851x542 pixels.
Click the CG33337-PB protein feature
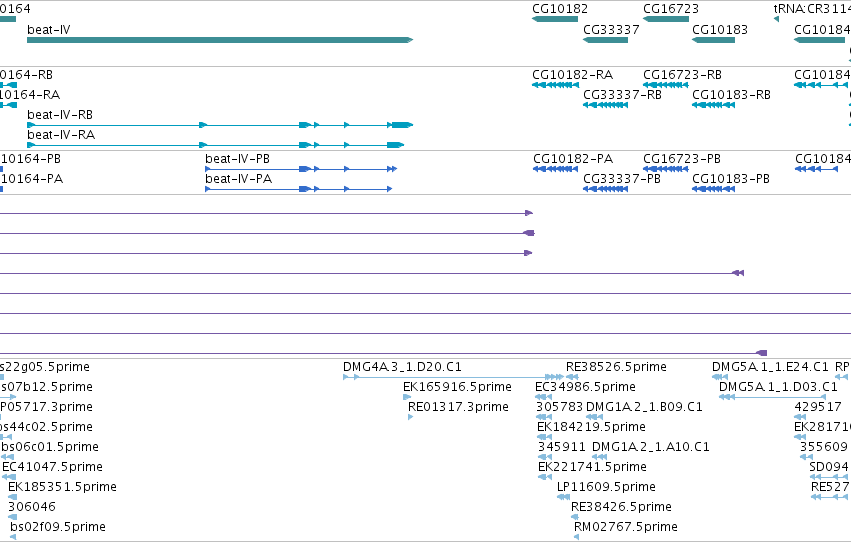coord(605,189)
